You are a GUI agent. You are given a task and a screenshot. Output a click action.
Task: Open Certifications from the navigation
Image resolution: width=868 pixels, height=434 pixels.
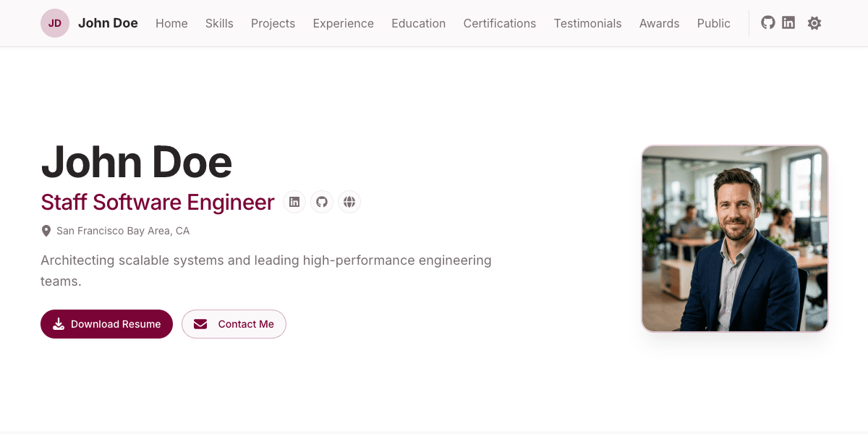(x=499, y=23)
